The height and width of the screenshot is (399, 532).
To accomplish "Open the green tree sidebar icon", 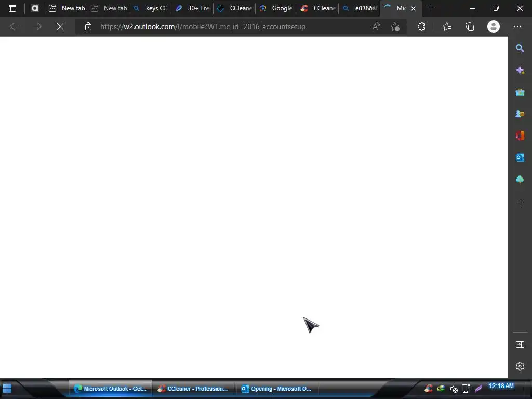I will pyautogui.click(x=520, y=179).
